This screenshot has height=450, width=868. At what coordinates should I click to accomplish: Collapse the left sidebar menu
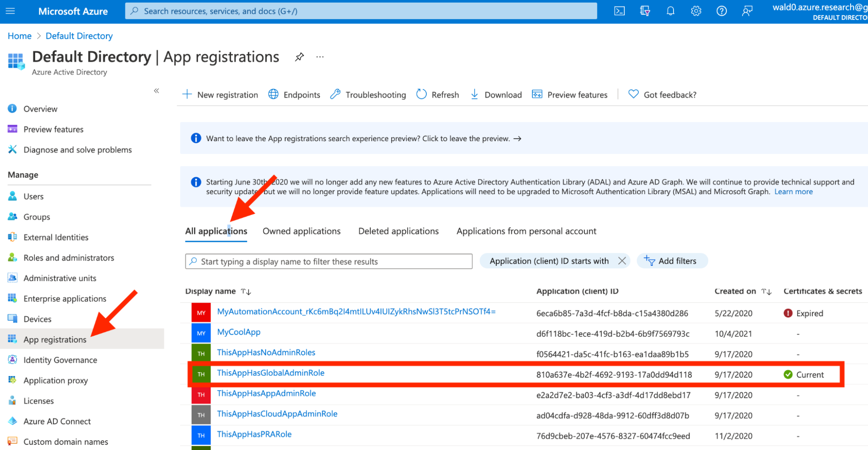pos(156,90)
